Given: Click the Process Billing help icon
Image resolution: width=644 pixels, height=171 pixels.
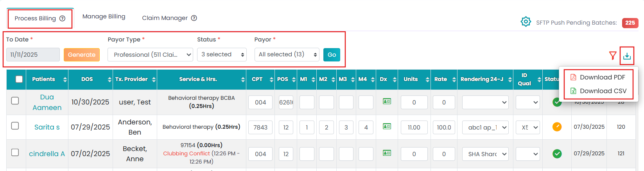Looking at the screenshot, I should pyautogui.click(x=62, y=18).
